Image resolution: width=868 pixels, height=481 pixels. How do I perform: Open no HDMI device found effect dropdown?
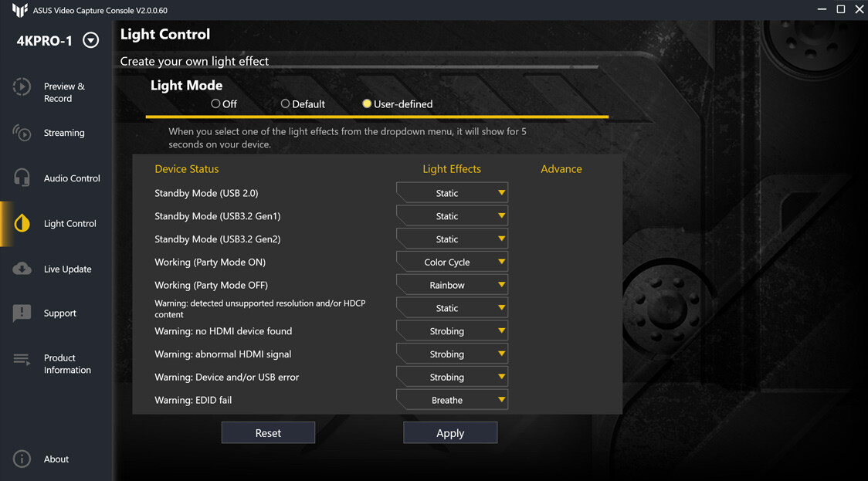tap(452, 331)
